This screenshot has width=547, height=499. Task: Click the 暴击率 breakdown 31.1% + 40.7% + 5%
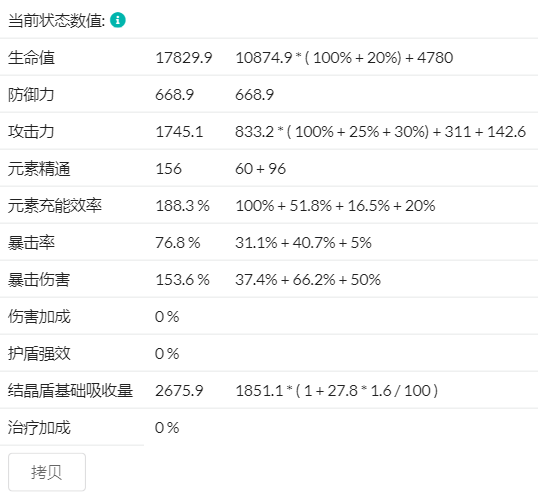tap(303, 243)
